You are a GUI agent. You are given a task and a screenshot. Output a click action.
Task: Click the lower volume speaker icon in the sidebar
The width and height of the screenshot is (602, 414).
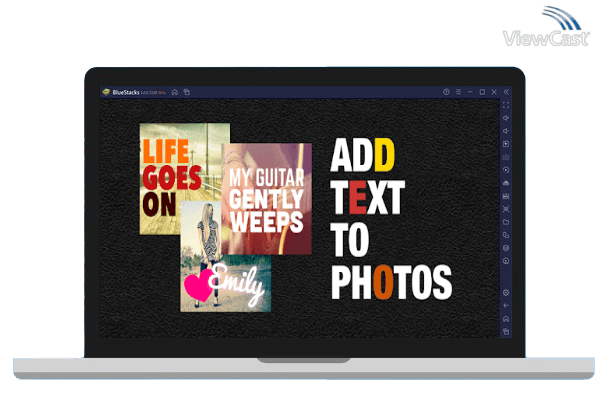(x=506, y=131)
